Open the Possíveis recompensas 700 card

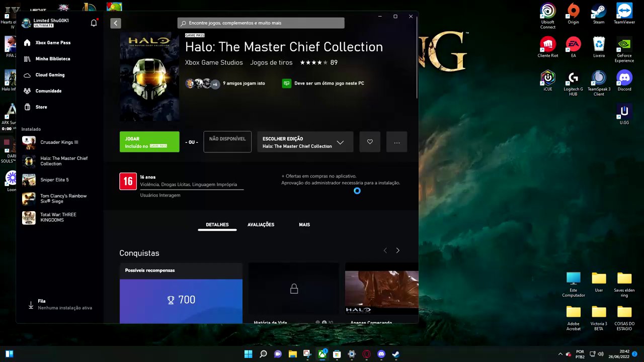coord(181,293)
